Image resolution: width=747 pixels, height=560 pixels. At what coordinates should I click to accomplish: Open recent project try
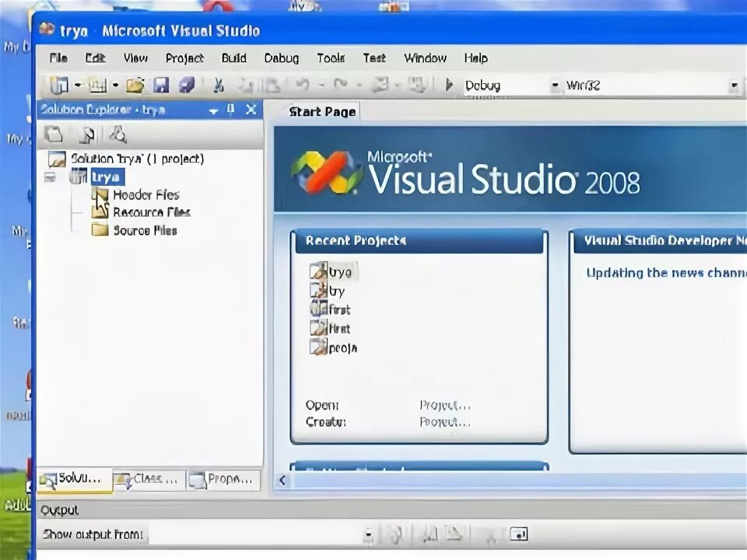pos(328,290)
